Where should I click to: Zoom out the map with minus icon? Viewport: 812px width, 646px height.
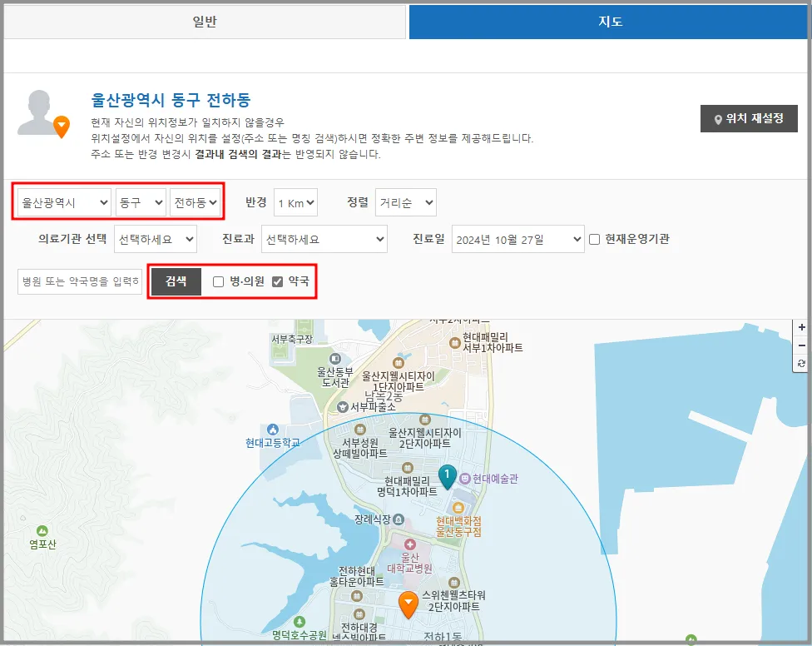pos(802,345)
